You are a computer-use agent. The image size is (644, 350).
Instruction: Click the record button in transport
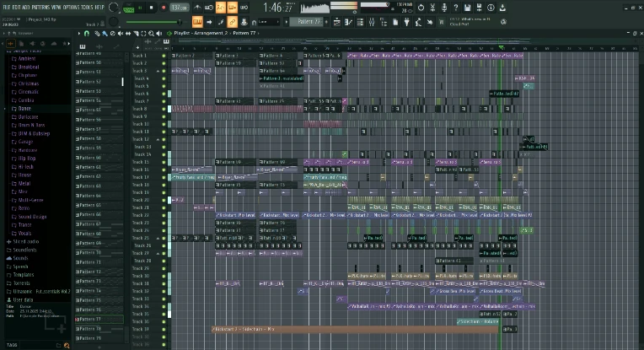[x=162, y=8]
